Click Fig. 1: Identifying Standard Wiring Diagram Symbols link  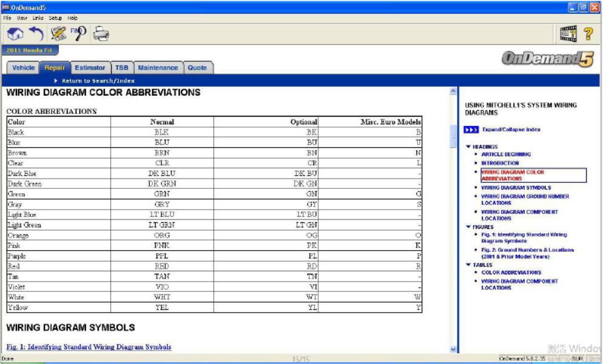(89, 346)
